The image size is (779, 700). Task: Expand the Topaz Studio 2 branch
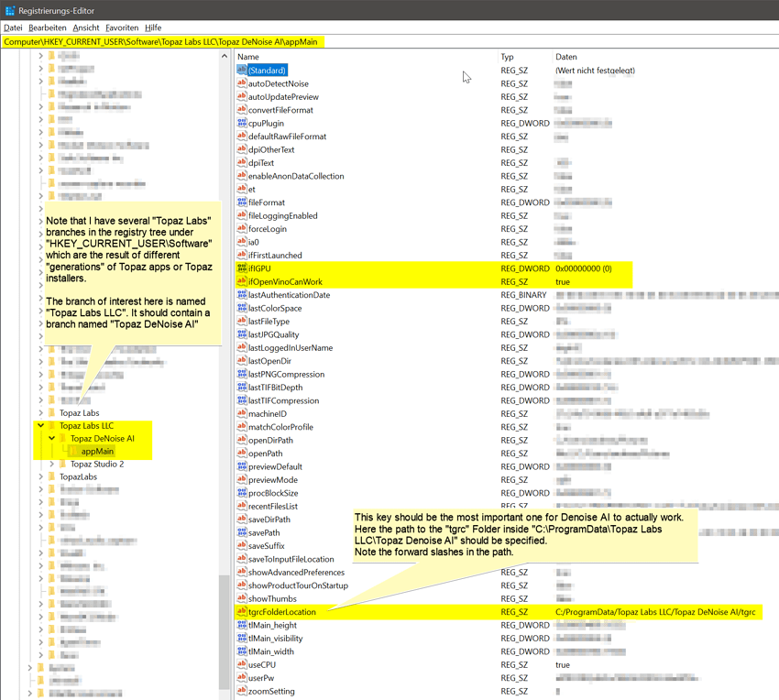point(51,464)
